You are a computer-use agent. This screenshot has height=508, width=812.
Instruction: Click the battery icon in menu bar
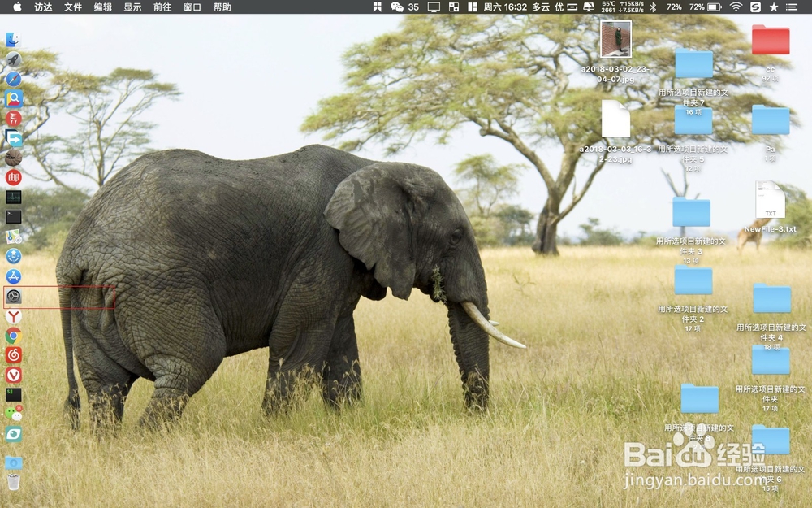715,7
